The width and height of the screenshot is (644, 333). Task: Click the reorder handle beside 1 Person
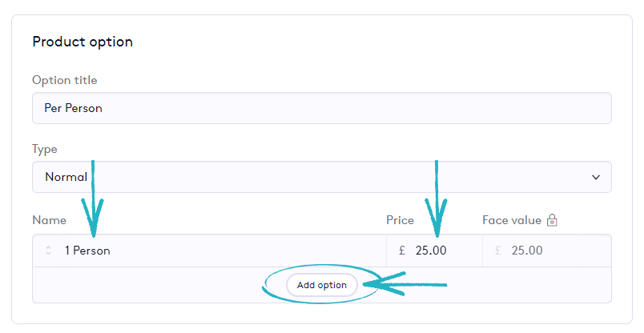(x=48, y=251)
